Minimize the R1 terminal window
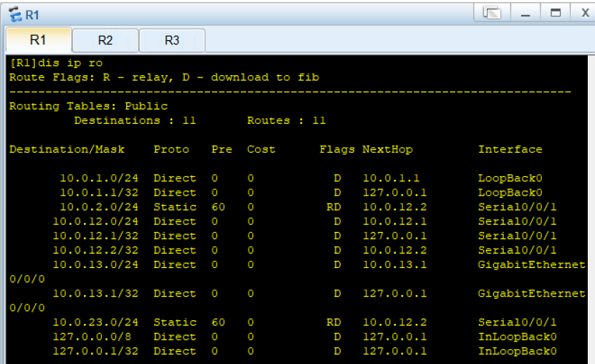Image resolution: width=595 pixels, height=364 pixels. coord(525,13)
